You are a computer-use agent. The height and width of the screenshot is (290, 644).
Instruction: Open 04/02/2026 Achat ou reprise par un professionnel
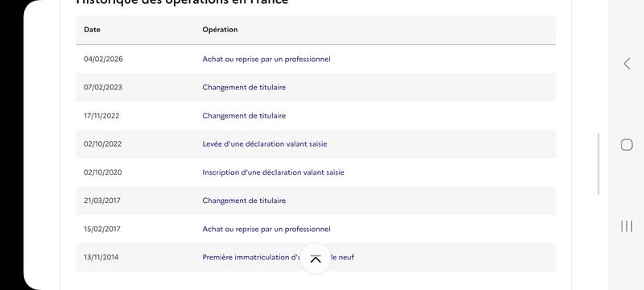[x=266, y=59]
